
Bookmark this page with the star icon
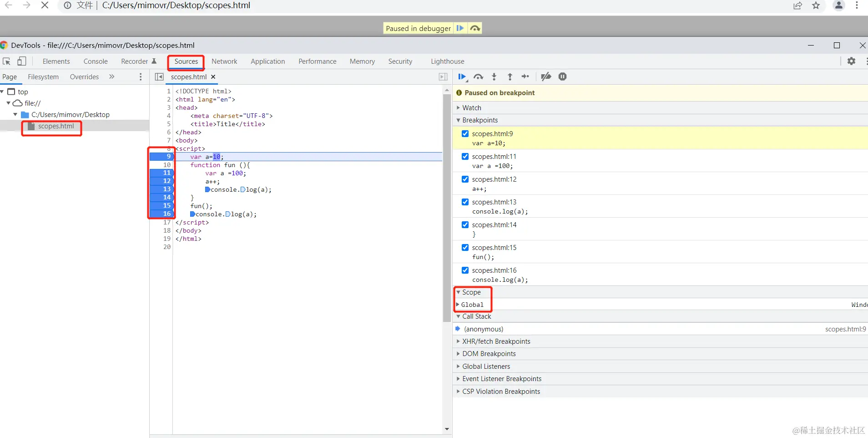click(816, 5)
